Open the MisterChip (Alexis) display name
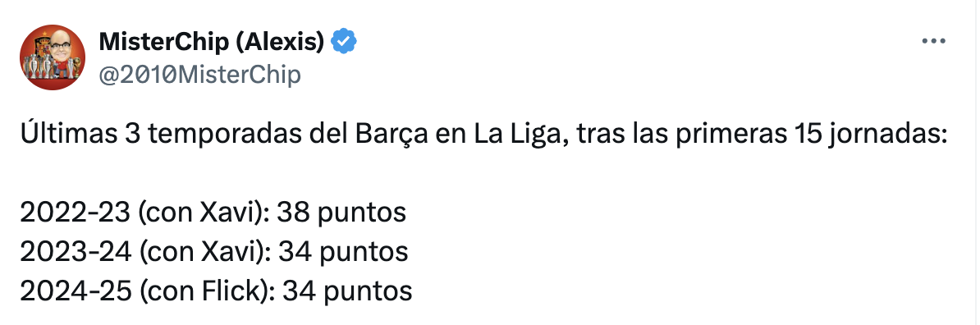The width and height of the screenshot is (980, 325). coord(211,42)
